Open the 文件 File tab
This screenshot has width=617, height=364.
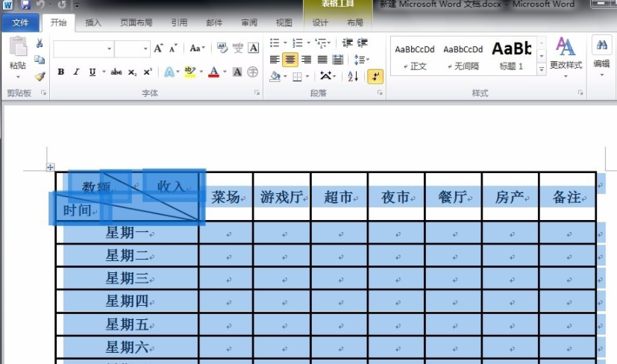(x=20, y=22)
